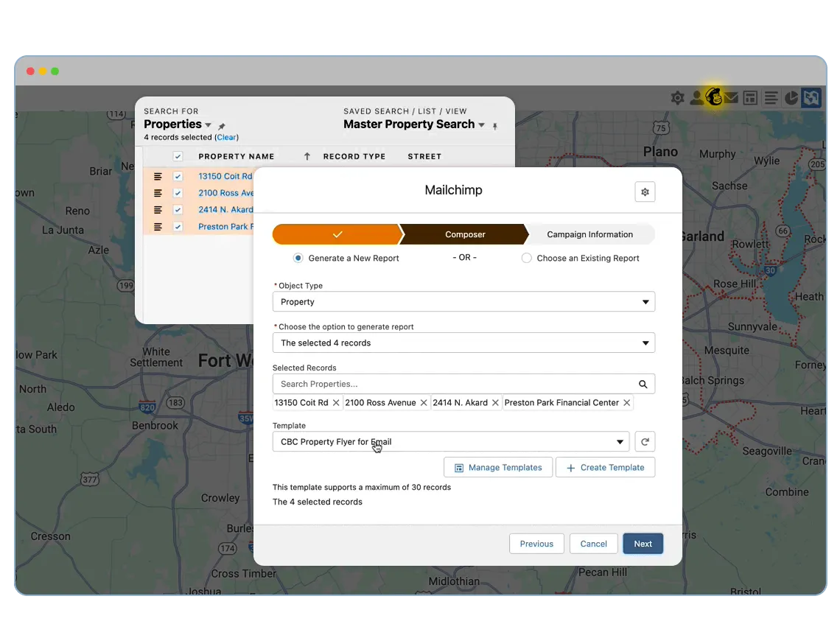Open the template layout toolbar icon
The width and height of the screenshot is (840, 638).
[751, 98]
